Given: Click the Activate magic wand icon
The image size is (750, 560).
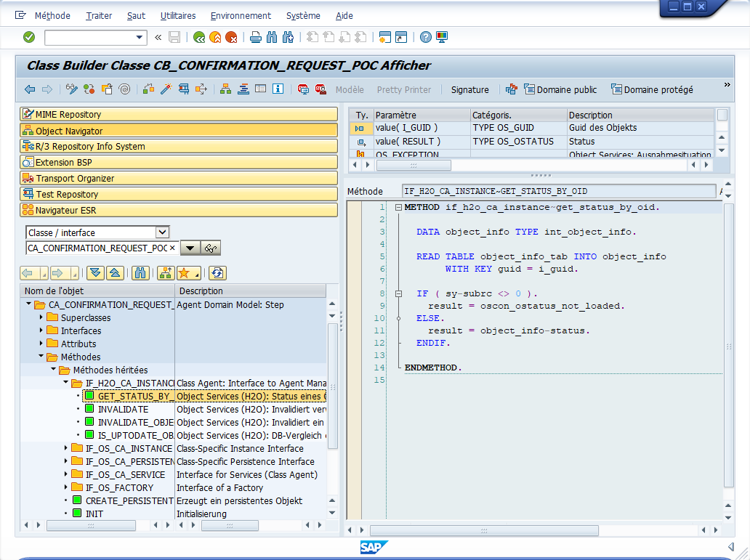Looking at the screenshot, I should [x=166, y=89].
